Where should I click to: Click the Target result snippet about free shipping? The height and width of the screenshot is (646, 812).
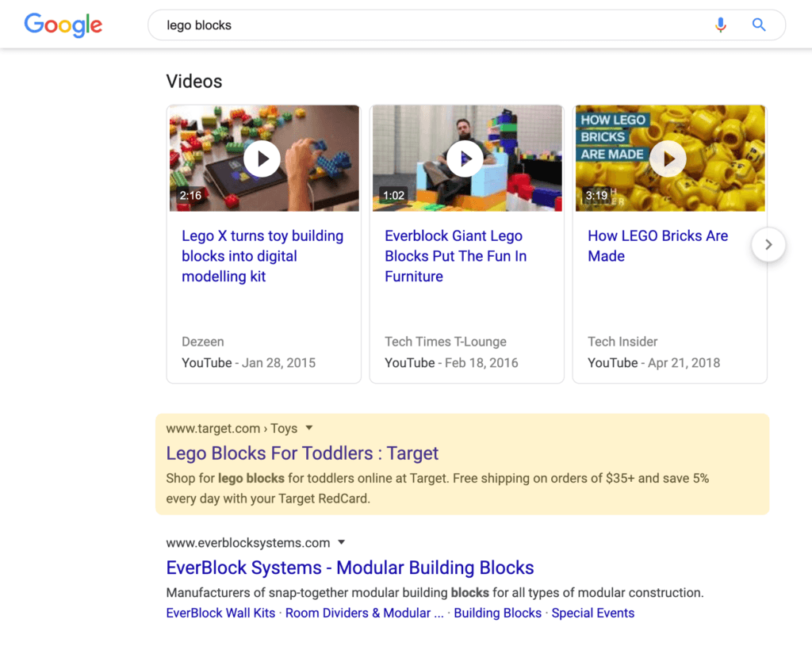(x=438, y=488)
